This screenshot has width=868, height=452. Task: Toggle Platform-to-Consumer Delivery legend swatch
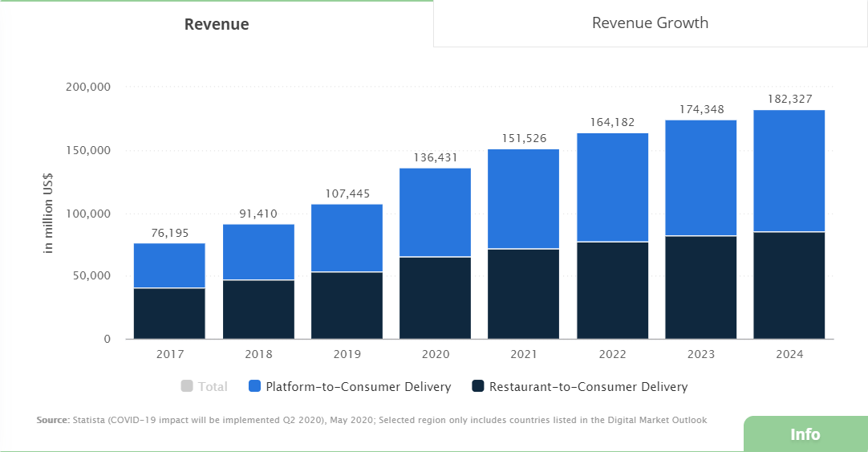254,386
